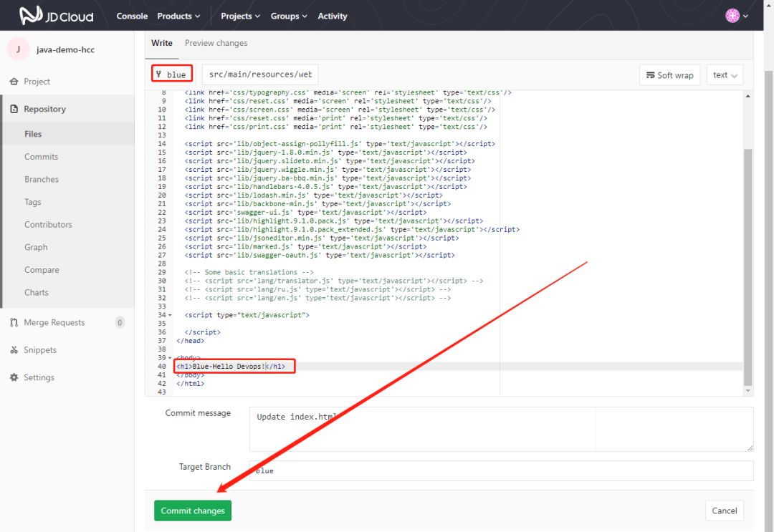Viewport: 774px width, 532px height.
Task: Switch to the Preview changes tab
Action: point(216,43)
